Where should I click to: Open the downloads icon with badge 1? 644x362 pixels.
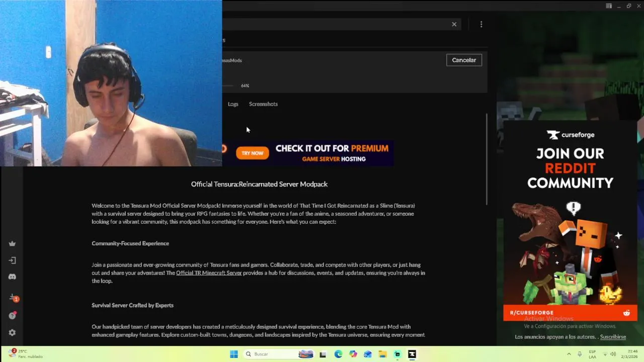tap(14, 298)
